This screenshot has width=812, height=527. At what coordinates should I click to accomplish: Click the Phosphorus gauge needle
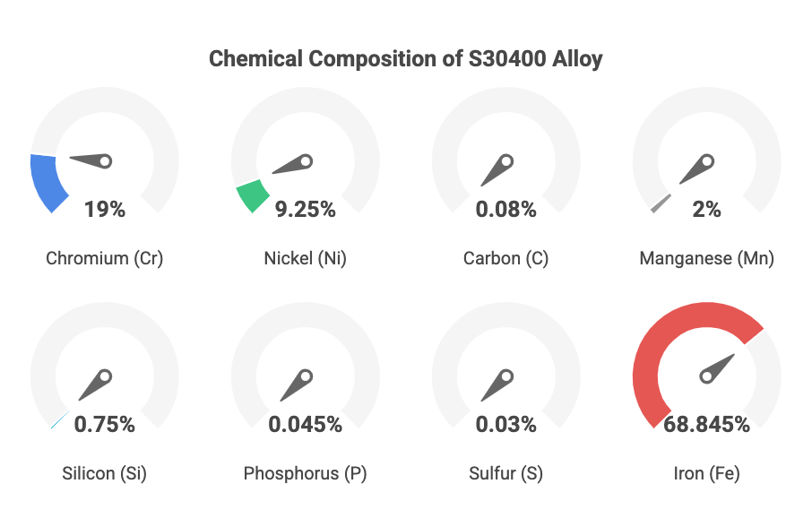[x=295, y=385]
